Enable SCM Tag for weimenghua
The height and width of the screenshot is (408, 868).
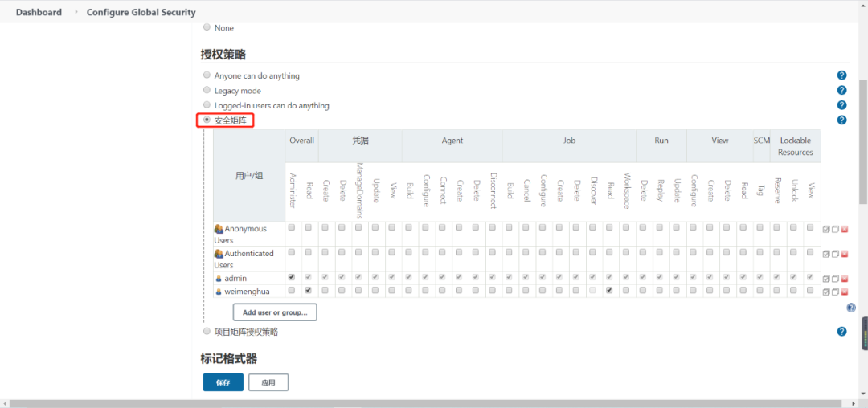760,290
